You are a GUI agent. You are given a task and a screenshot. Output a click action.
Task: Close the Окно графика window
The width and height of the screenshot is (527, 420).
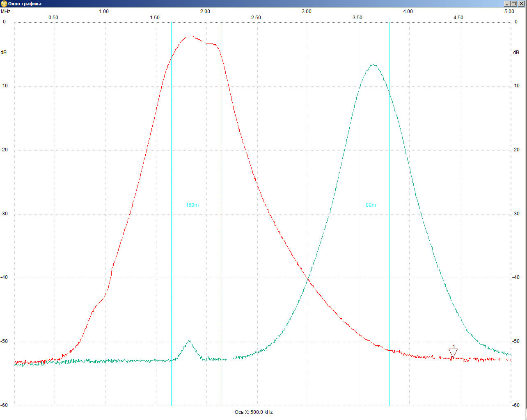pyautogui.click(x=521, y=4)
